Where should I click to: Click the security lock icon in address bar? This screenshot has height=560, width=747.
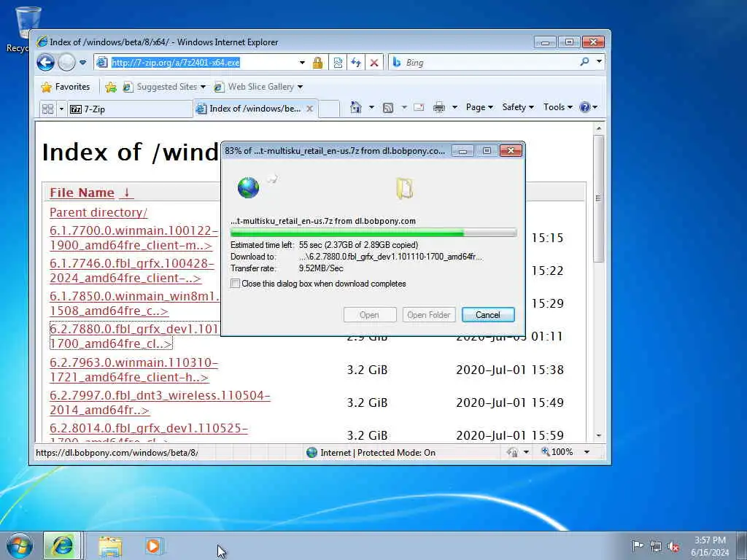(318, 63)
